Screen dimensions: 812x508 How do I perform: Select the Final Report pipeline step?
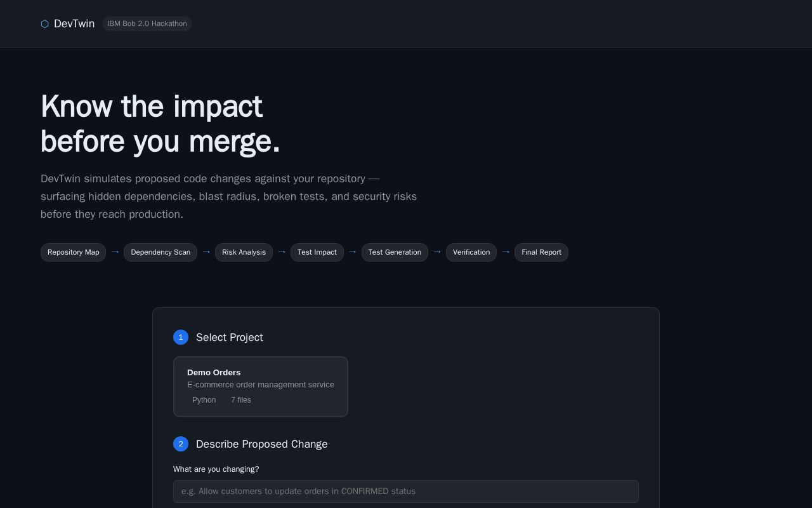click(x=541, y=252)
